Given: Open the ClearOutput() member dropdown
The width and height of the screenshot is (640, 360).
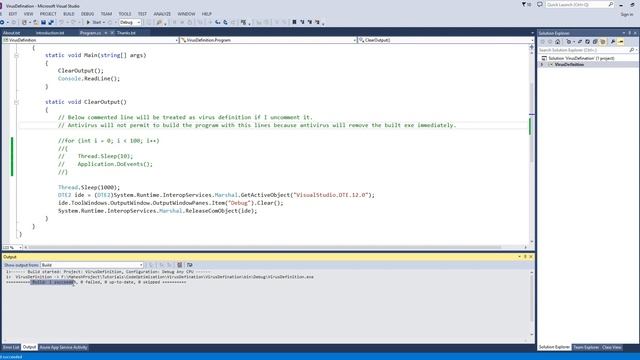Looking at the screenshot, I should pos(446,40).
